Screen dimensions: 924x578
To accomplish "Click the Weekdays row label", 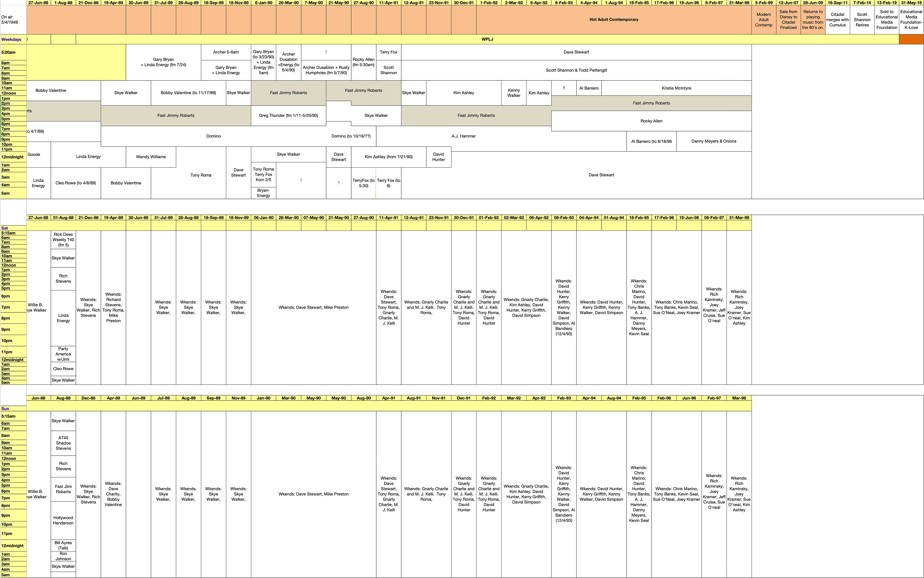I will pyautogui.click(x=12, y=39).
